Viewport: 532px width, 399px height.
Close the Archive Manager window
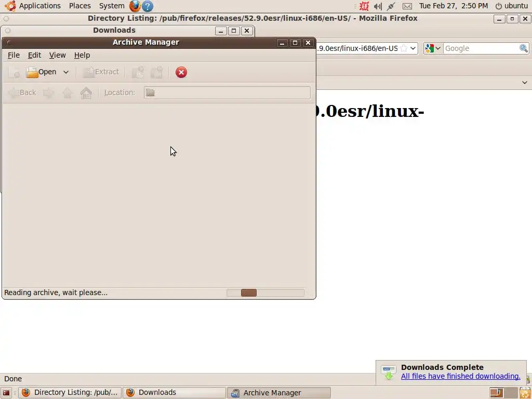tap(308, 43)
